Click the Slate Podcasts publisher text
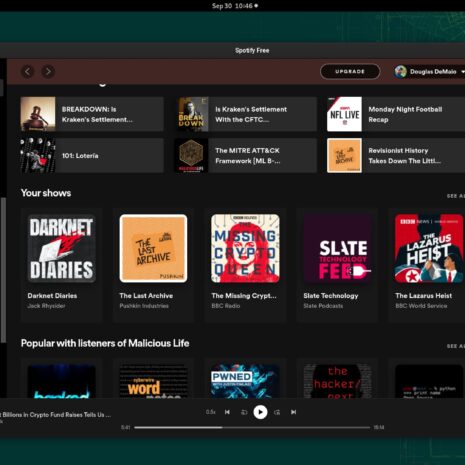 (323, 306)
